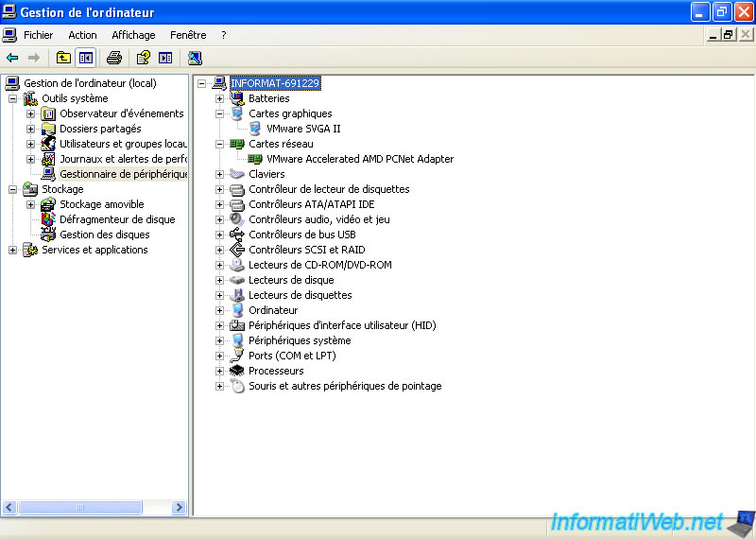Minimize the inner MDI child window
This screenshot has height=539, width=756.
coord(713,35)
